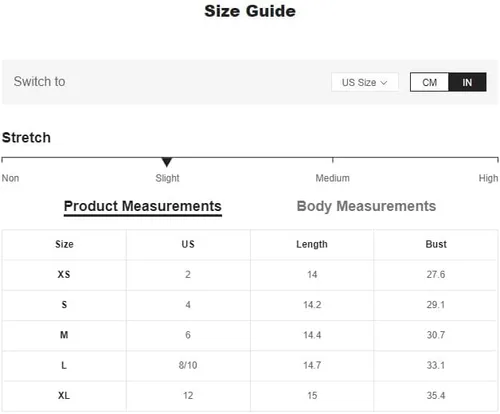Click the Length column header

pyautogui.click(x=312, y=244)
